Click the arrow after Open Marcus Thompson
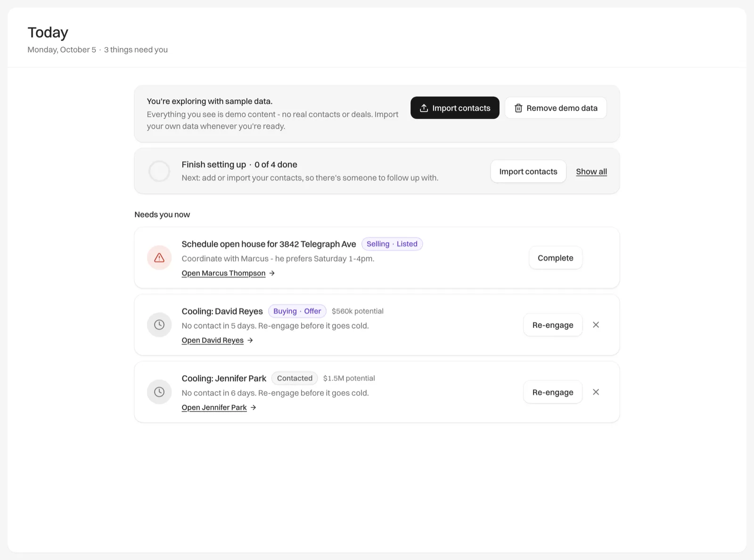The height and width of the screenshot is (560, 754). click(272, 273)
